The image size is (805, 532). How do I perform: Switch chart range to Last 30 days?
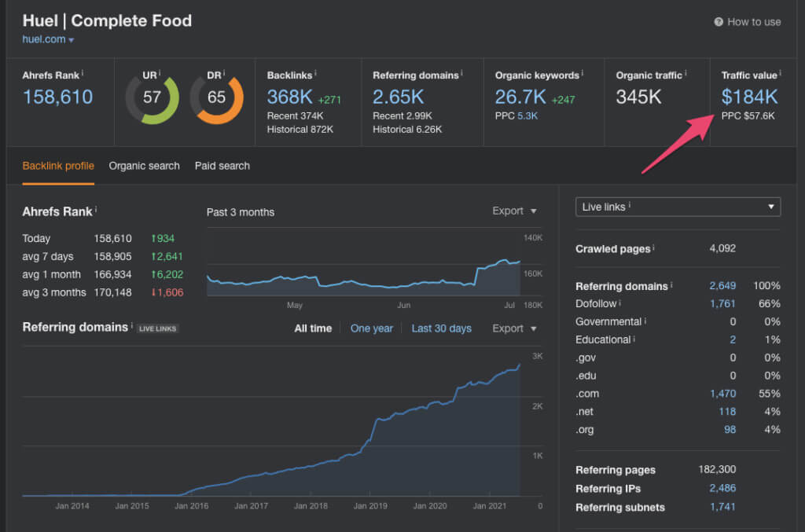(x=441, y=328)
